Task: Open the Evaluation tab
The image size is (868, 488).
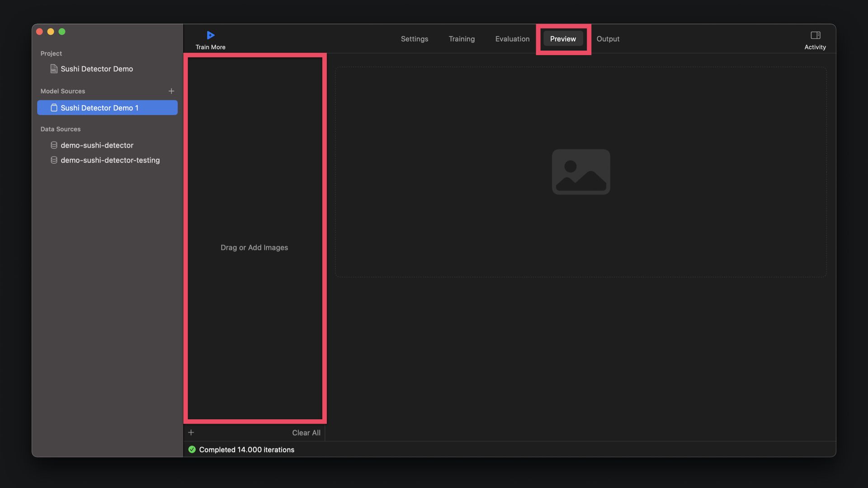Action: tap(512, 39)
